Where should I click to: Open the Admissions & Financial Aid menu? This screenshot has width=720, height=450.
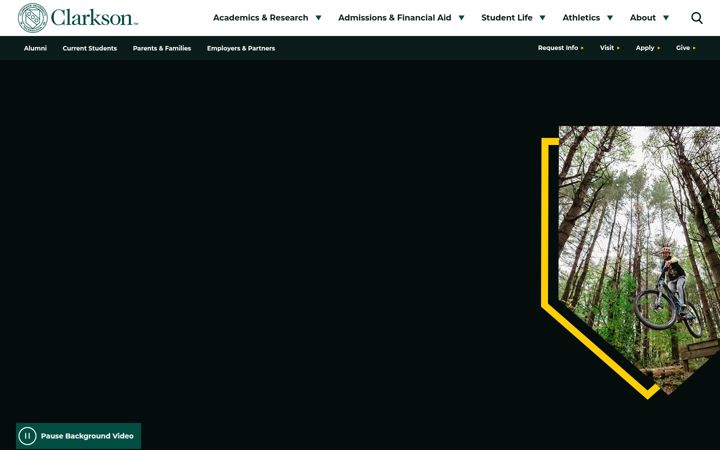click(x=394, y=18)
